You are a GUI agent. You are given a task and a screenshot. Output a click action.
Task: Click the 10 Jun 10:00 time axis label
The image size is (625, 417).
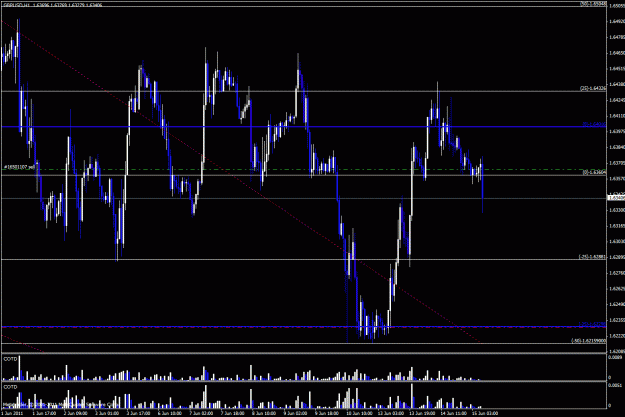359,413
